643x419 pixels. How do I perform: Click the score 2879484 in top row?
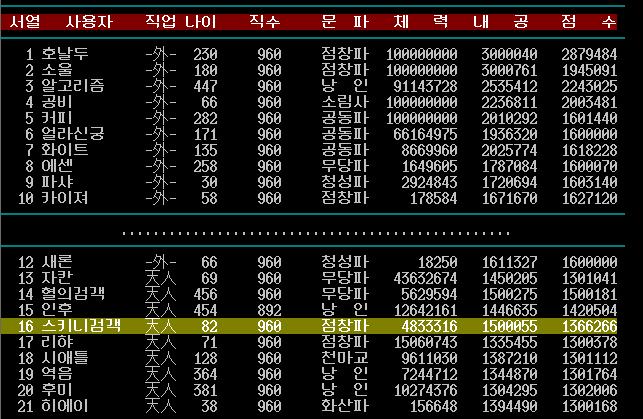tap(588, 54)
